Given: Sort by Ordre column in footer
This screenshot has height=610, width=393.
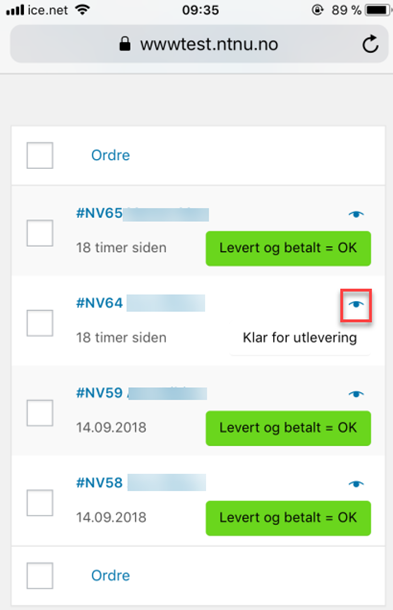Looking at the screenshot, I should (111, 575).
